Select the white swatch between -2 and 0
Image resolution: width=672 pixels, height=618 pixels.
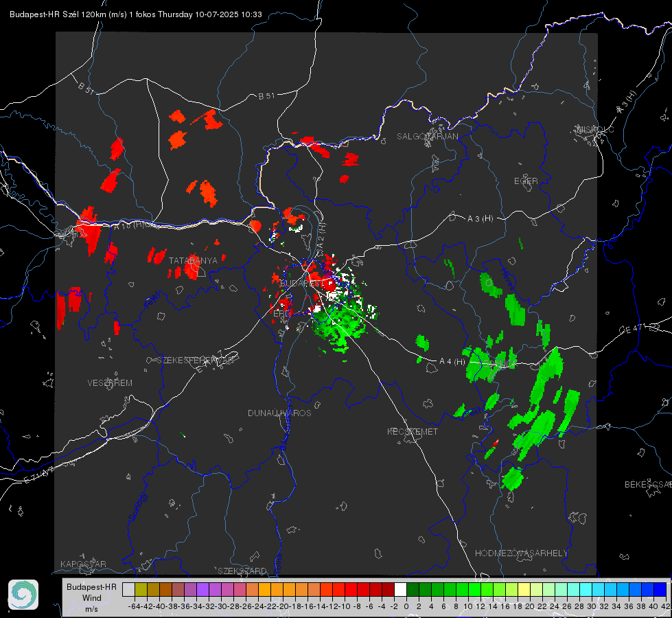click(x=400, y=590)
